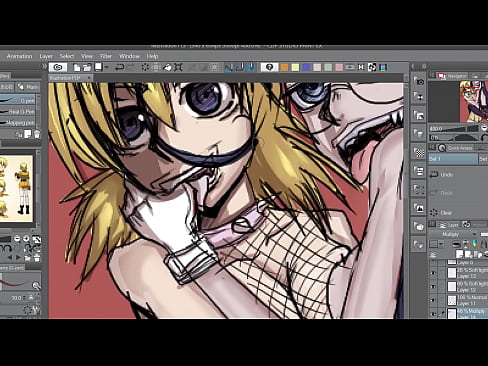Toggle visibility of Layer 11

(433, 300)
